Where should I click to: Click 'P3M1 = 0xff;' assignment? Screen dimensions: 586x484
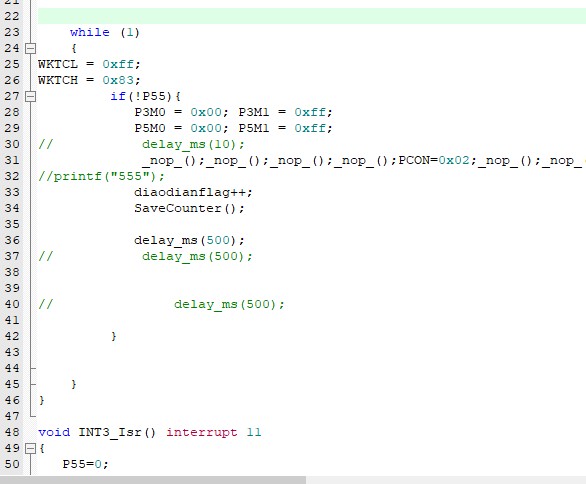click(286, 112)
